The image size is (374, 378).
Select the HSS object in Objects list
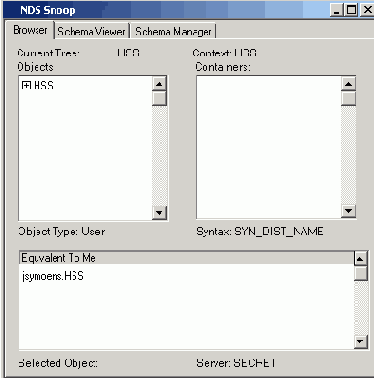[44, 85]
